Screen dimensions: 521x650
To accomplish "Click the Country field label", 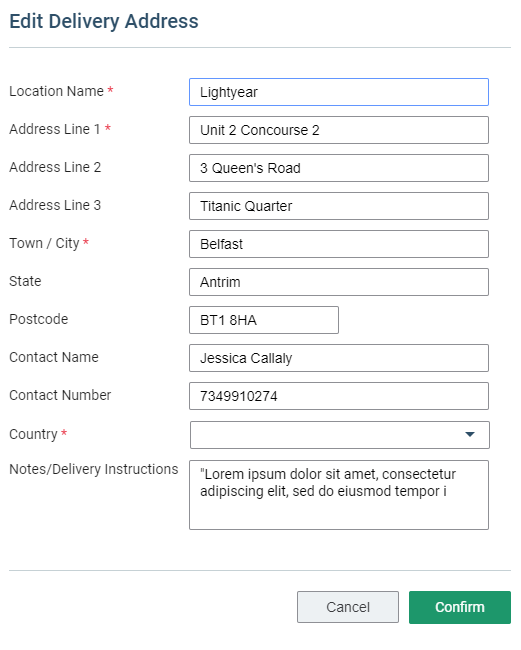I will tap(33, 434).
